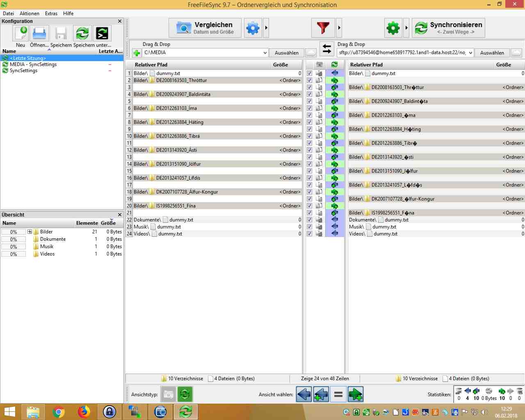The width and height of the screenshot is (525, 420).
Task: Click the Neu configuration icon
Action: point(21,33)
